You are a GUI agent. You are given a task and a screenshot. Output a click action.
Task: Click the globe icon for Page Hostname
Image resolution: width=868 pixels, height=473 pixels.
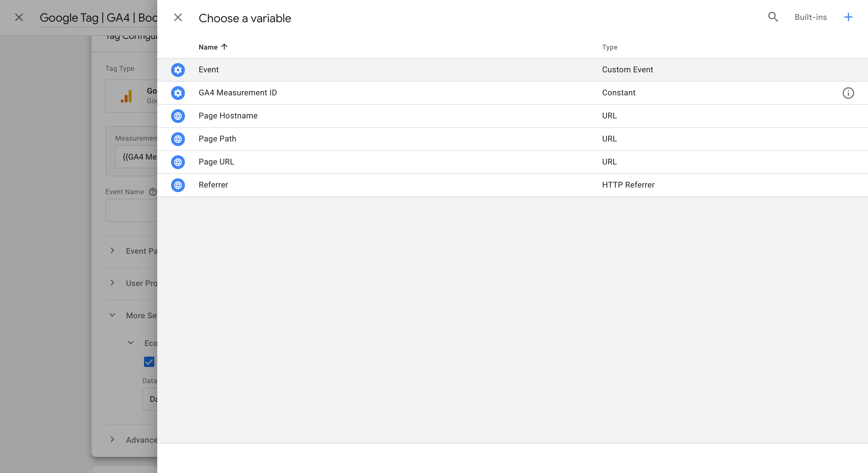(178, 116)
